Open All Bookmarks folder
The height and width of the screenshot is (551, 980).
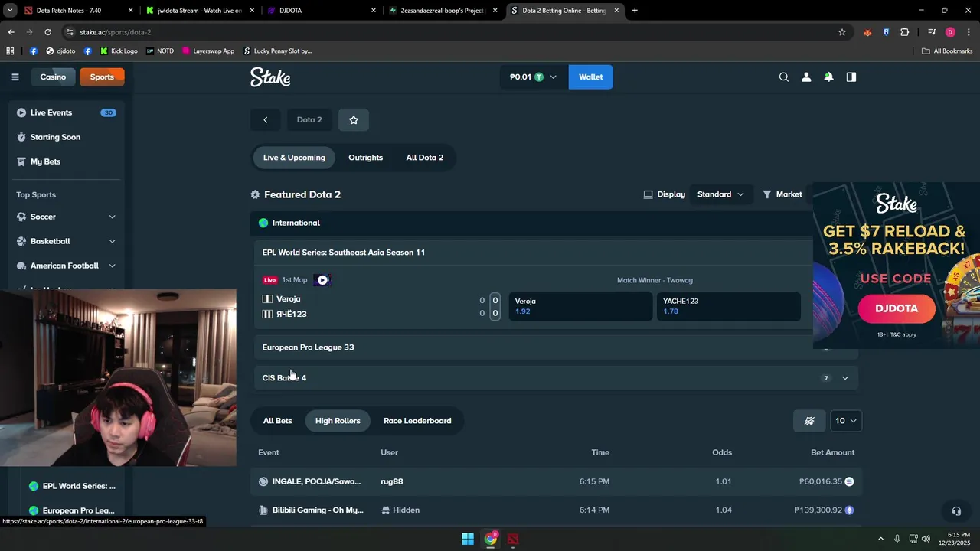tap(947, 51)
